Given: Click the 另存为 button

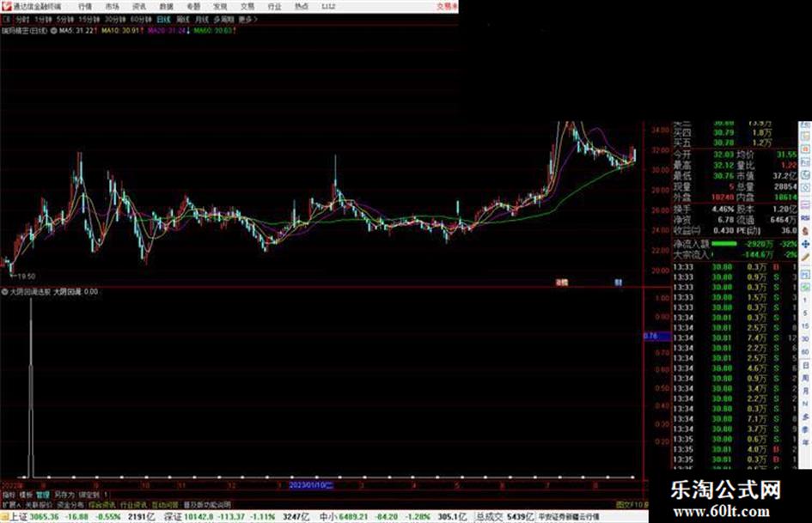Looking at the screenshot, I should pyautogui.click(x=64, y=495).
